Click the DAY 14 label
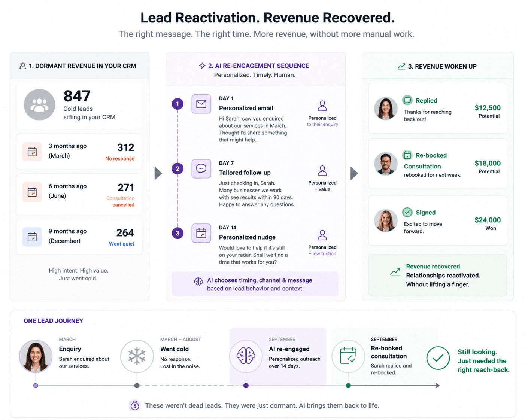 [228, 228]
